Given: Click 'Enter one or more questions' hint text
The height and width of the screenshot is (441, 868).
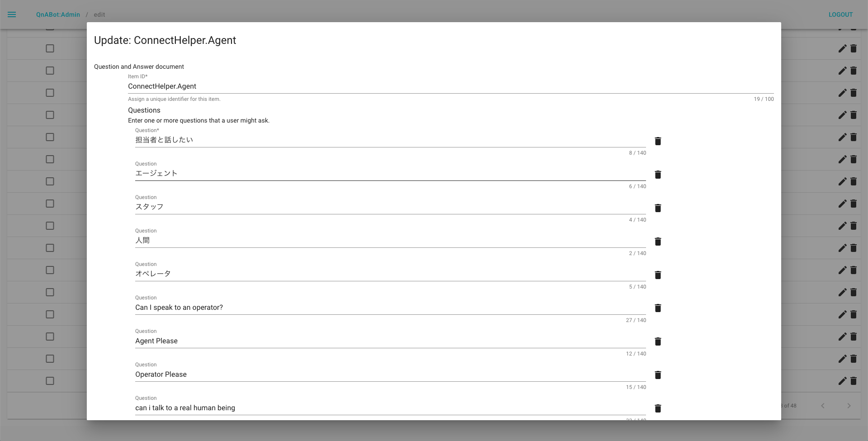Looking at the screenshot, I should [198, 120].
